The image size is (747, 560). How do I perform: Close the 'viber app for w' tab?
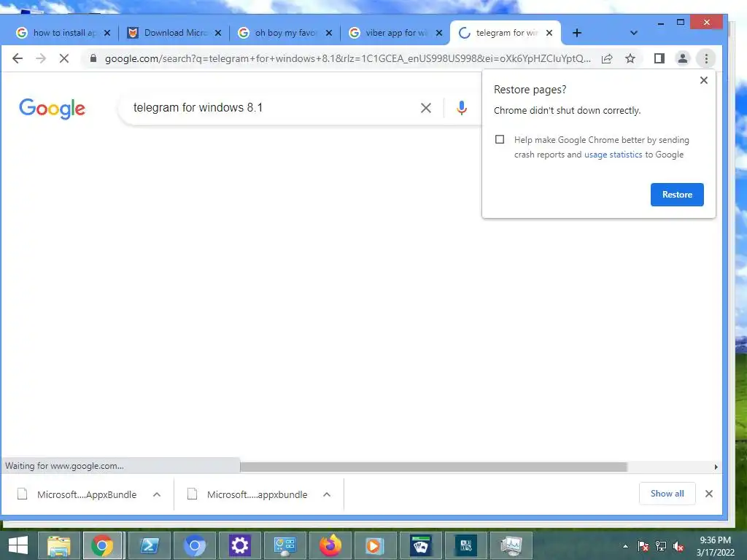click(439, 33)
